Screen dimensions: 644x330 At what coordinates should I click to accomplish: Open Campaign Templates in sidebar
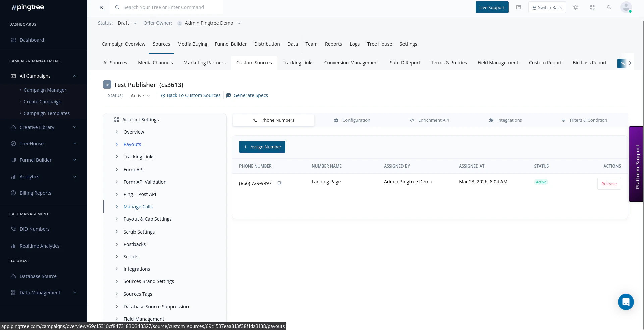coord(47,113)
